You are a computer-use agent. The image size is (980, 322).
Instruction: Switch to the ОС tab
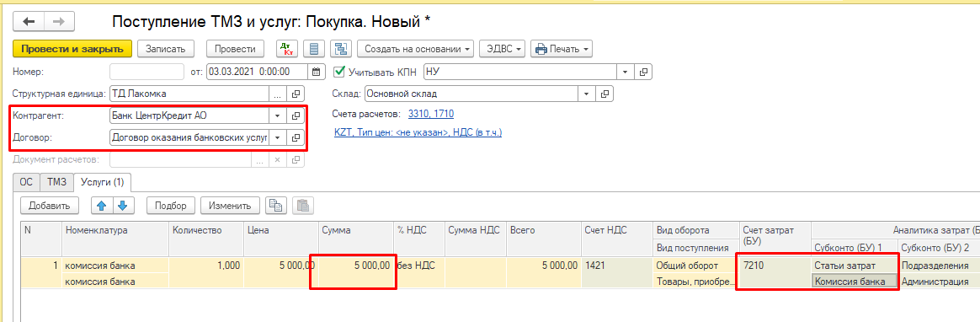[x=26, y=182]
